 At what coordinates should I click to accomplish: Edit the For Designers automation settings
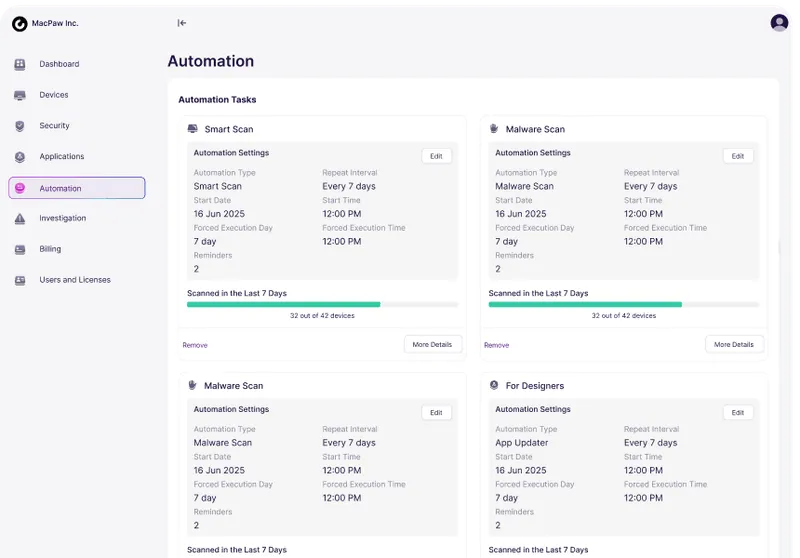click(738, 413)
